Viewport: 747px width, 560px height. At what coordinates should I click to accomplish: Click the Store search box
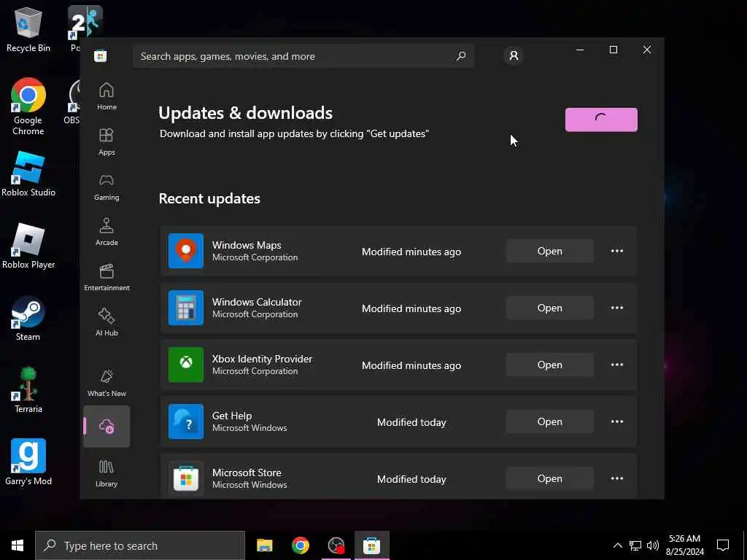[x=303, y=56]
